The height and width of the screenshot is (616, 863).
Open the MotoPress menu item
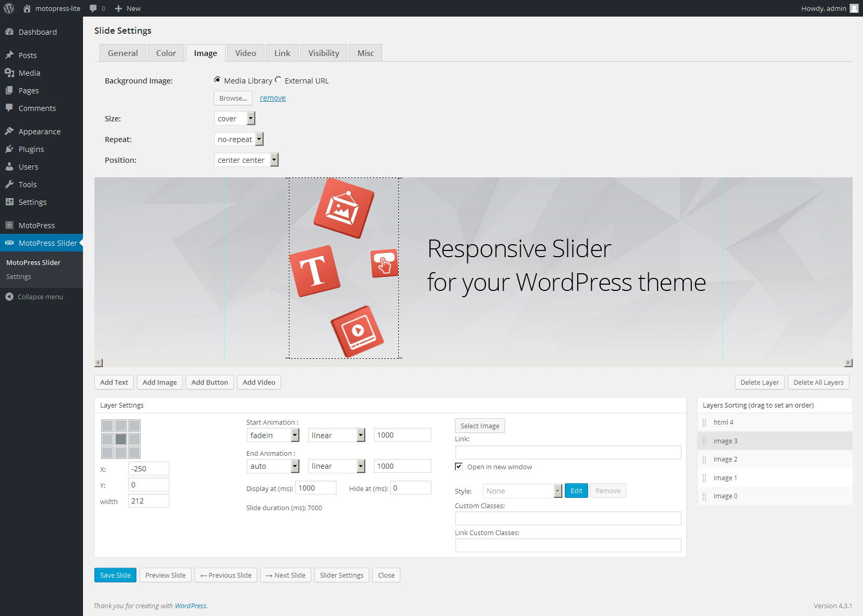click(41, 226)
